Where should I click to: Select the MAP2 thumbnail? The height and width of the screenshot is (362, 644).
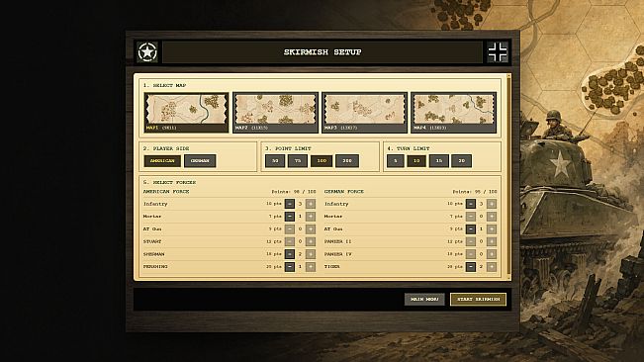coord(275,113)
